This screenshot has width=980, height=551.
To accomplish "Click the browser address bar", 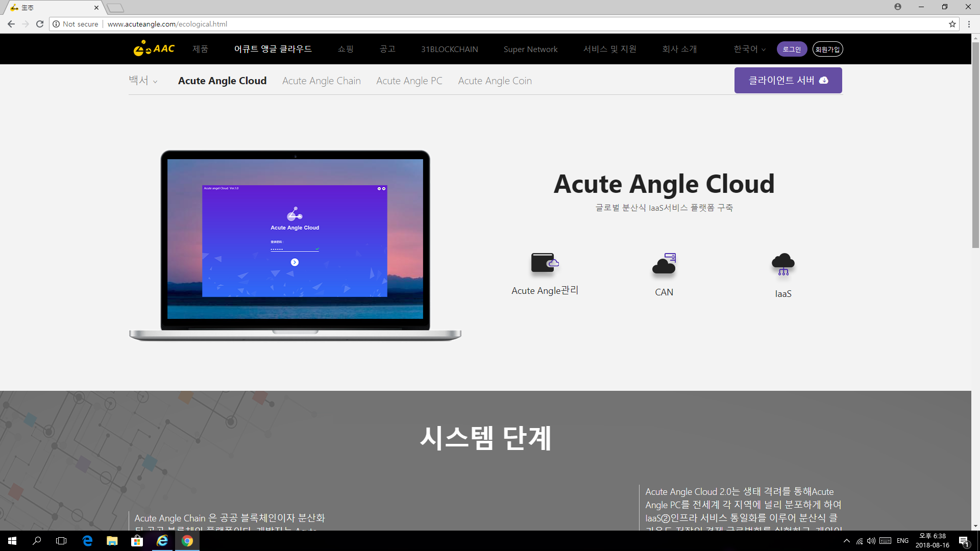I will click(x=510, y=24).
